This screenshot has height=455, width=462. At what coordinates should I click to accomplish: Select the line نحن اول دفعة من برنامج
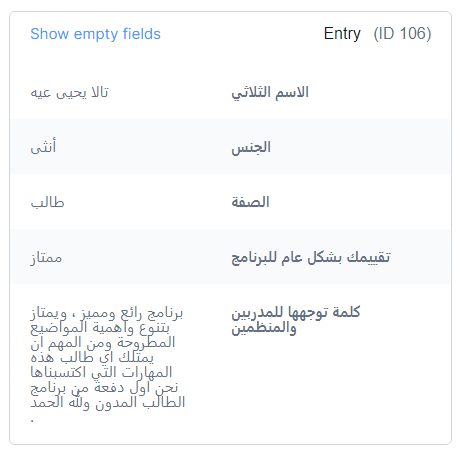pos(104,388)
